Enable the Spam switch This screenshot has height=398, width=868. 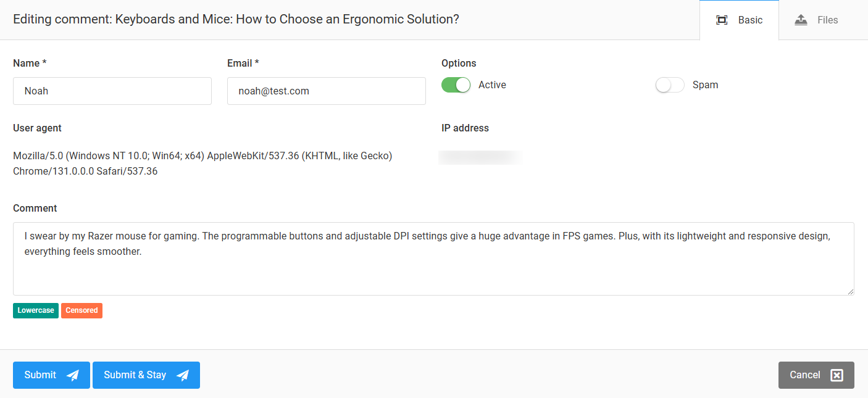[x=670, y=85]
